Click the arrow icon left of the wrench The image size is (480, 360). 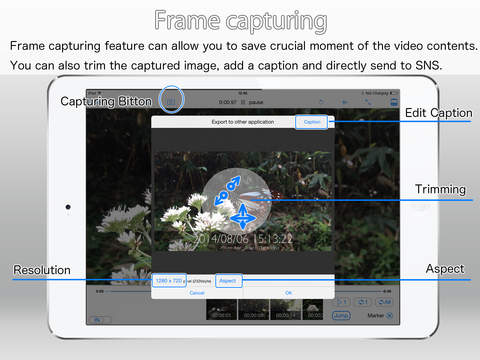[x=345, y=102]
